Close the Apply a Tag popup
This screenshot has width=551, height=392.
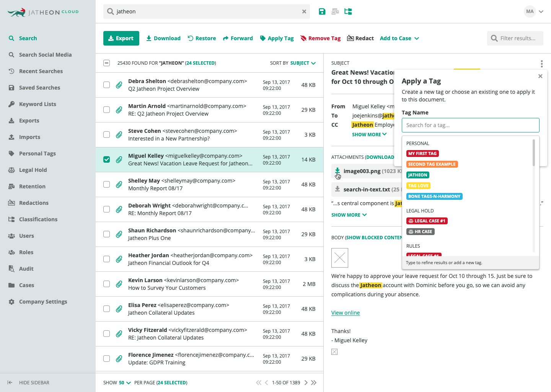click(540, 76)
